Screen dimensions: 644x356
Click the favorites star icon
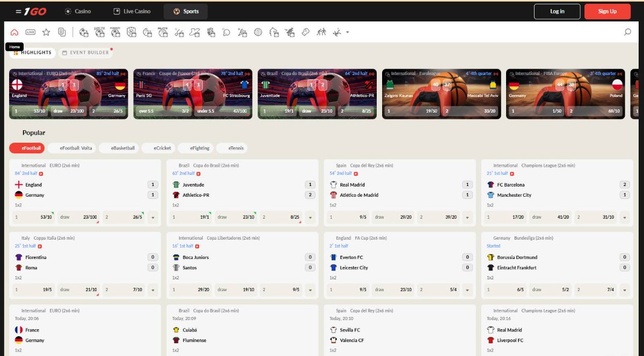tap(47, 32)
